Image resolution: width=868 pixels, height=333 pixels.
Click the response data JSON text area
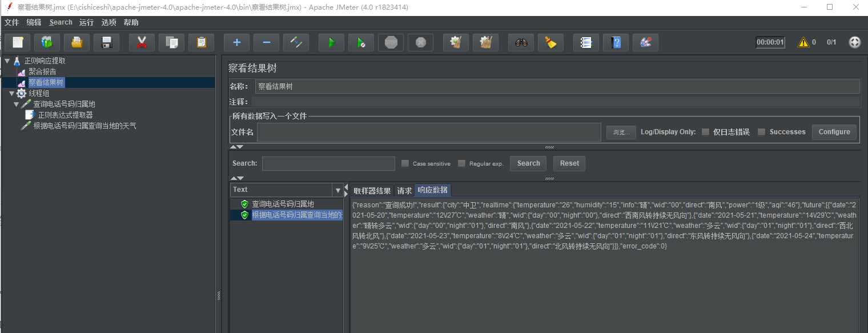[x=604, y=266]
